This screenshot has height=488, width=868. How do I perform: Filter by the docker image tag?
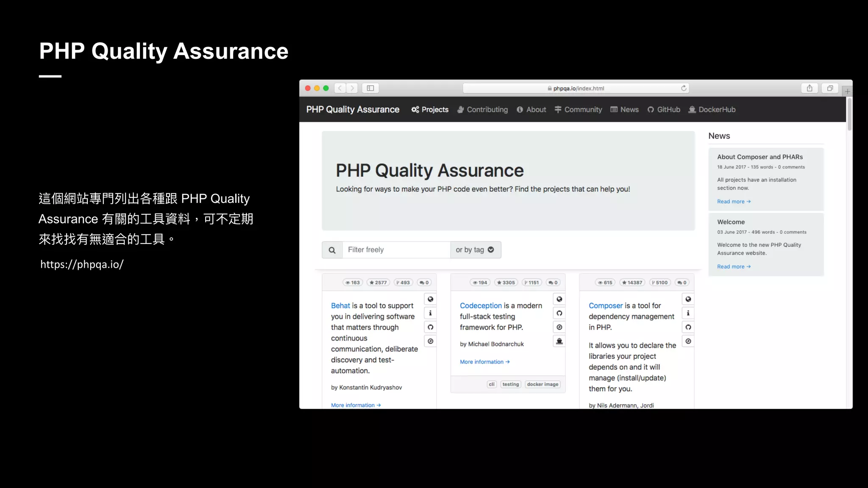coord(543,384)
